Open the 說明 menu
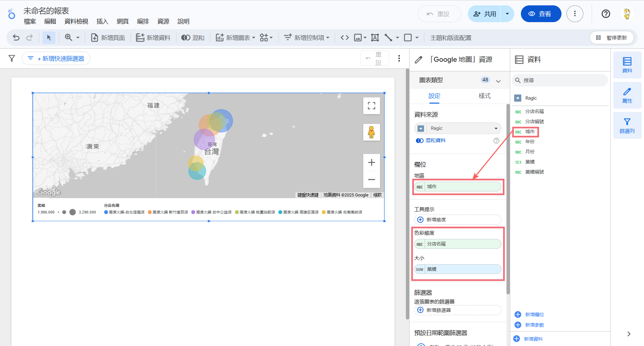This screenshot has height=346, width=644. pos(183,21)
